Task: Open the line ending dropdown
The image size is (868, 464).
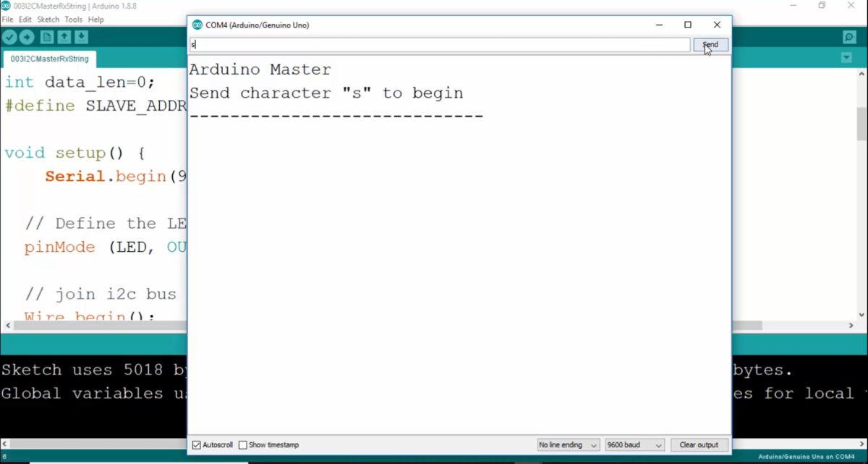Action: pyautogui.click(x=569, y=444)
